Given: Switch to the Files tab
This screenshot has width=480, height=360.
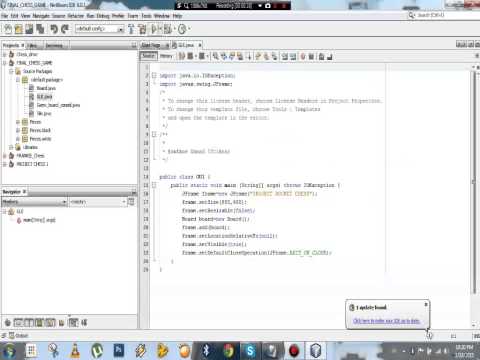Looking at the screenshot, I should point(32,45).
